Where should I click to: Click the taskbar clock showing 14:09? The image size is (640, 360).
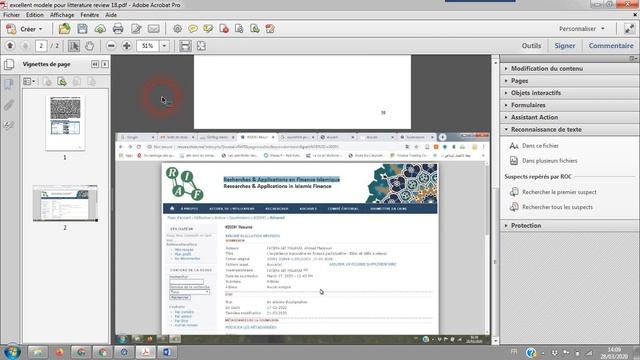click(614, 353)
